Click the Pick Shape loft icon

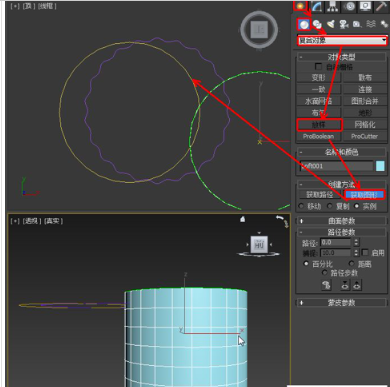coord(326,285)
